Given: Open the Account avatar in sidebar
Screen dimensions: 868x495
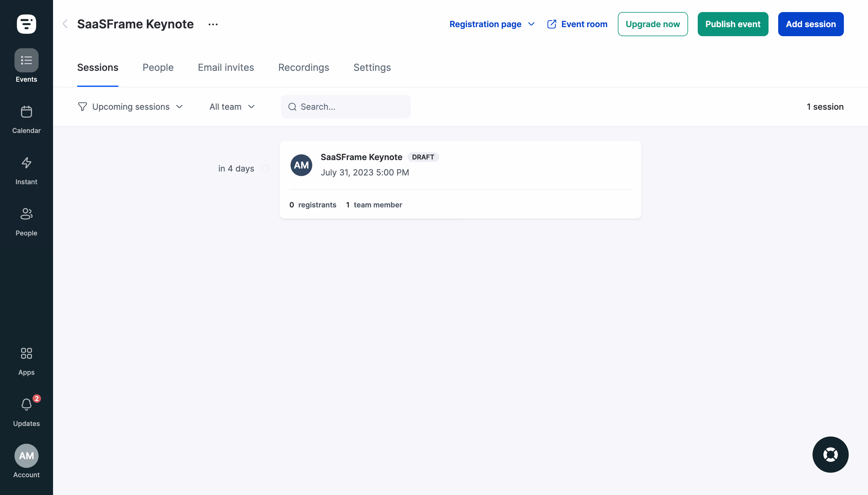Looking at the screenshot, I should 27,456.
